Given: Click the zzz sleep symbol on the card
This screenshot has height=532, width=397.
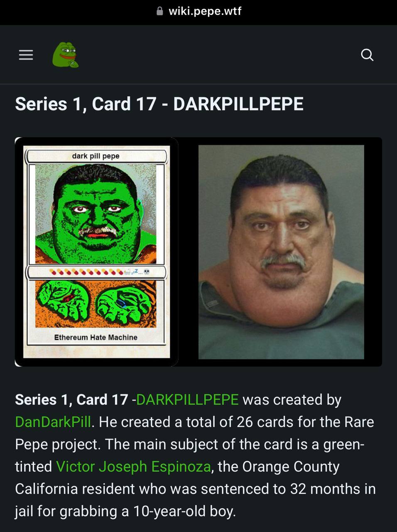Looking at the screenshot, I should [x=134, y=272].
